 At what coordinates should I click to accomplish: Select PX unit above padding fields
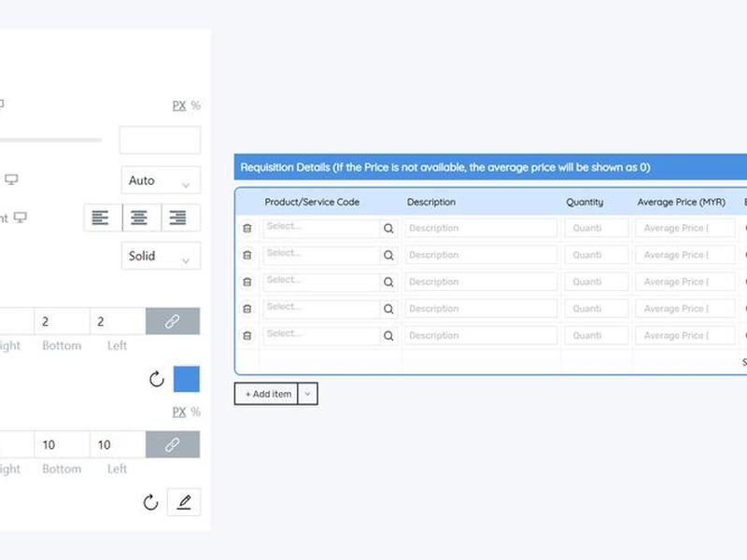tap(179, 412)
